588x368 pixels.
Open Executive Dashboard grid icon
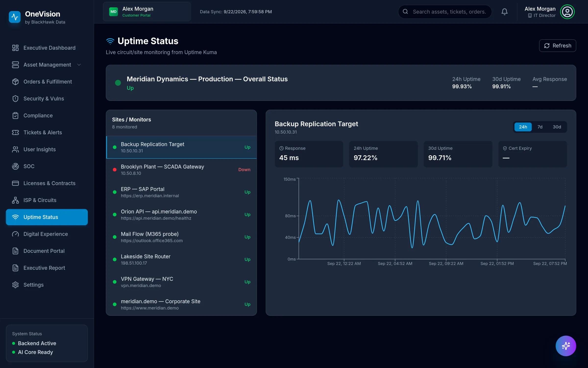[x=15, y=48]
